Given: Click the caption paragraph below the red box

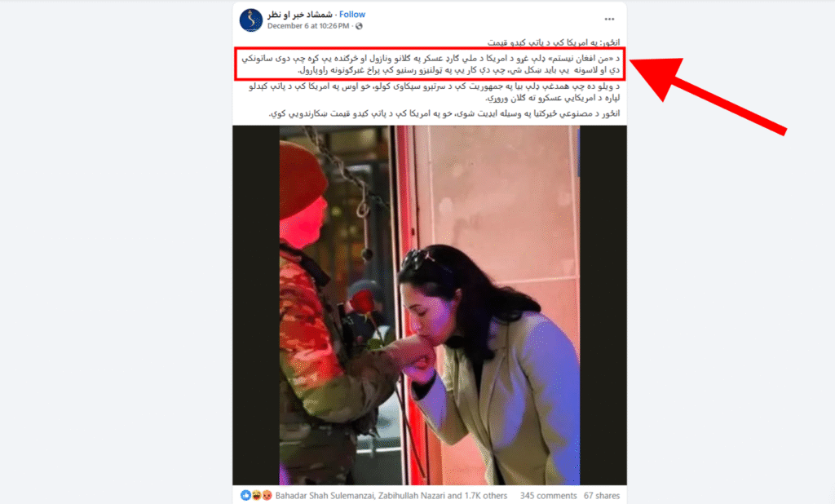Looking at the screenshot, I should point(434,91).
